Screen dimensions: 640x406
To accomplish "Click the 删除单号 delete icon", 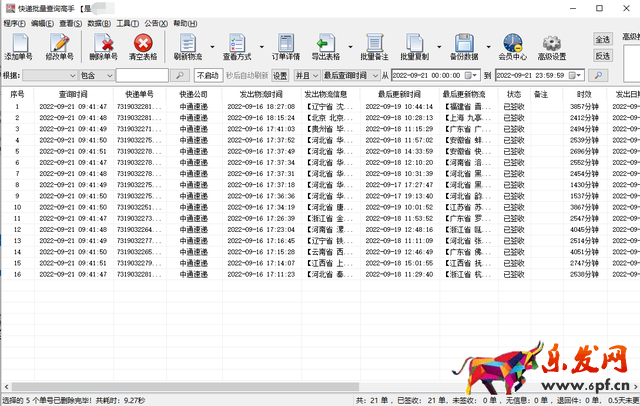I will (x=102, y=43).
